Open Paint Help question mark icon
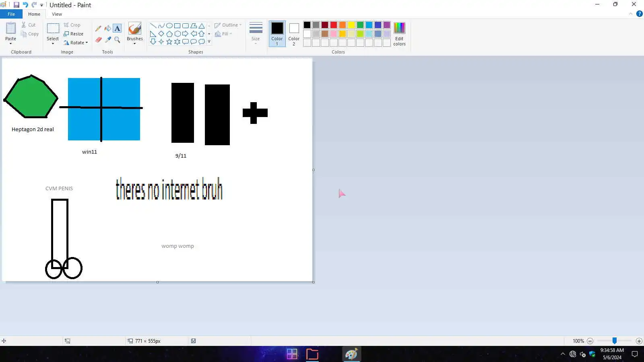The image size is (644, 362). click(x=639, y=14)
